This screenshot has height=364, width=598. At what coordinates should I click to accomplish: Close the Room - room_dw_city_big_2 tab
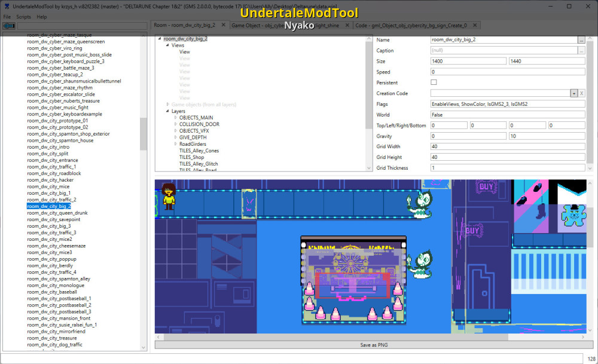pos(224,25)
